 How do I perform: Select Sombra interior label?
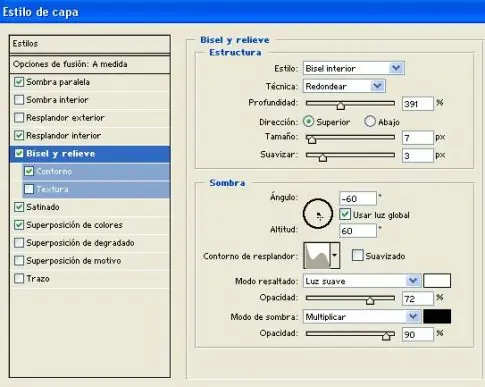[x=57, y=100]
